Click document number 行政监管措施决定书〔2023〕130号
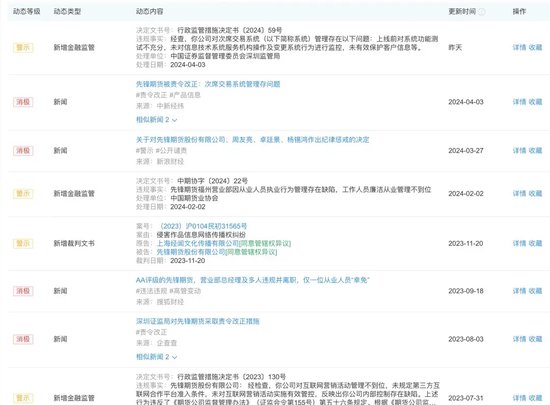The height and width of the screenshot is (405, 550). click(x=232, y=377)
